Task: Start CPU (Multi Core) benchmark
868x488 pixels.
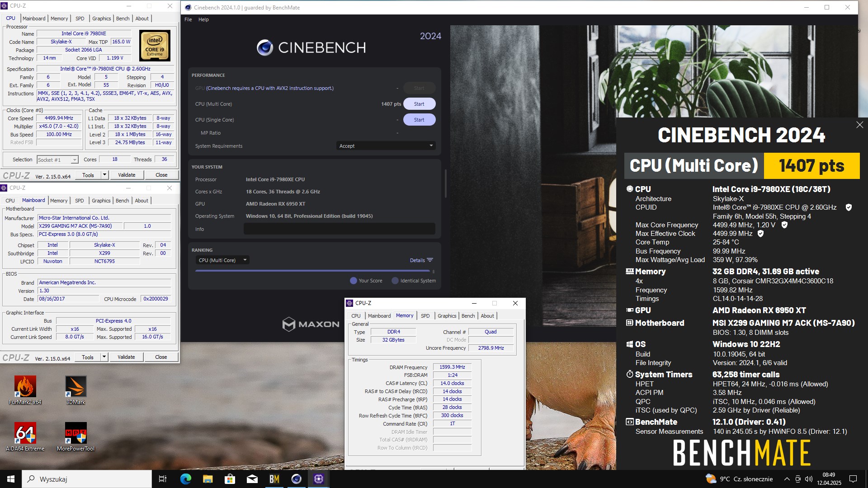Action: [419, 104]
